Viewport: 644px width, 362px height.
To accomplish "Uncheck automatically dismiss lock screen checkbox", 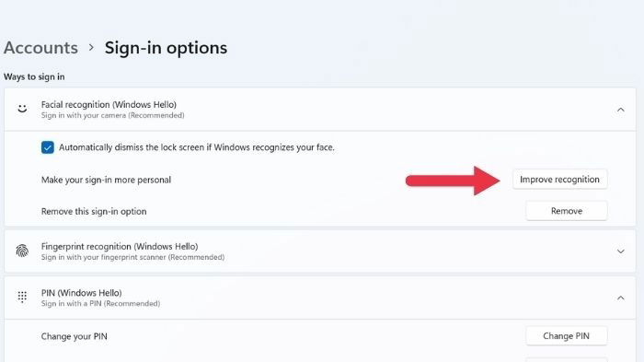I will [48, 147].
